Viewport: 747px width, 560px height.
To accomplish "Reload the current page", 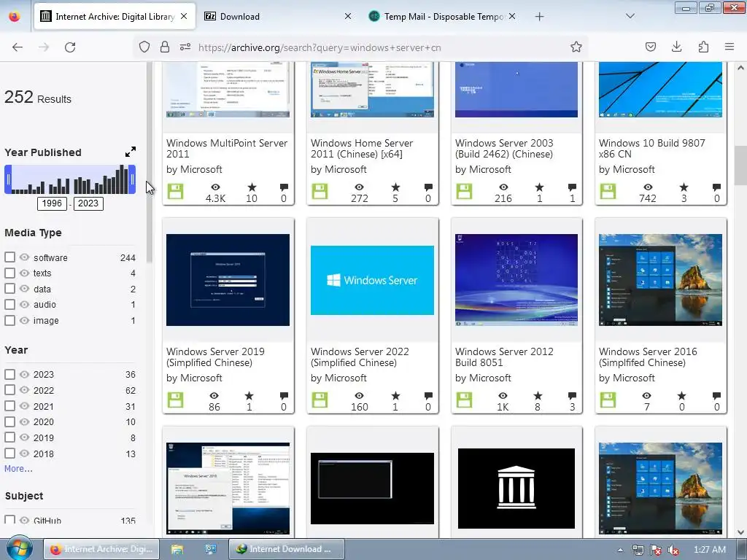I will click(70, 47).
